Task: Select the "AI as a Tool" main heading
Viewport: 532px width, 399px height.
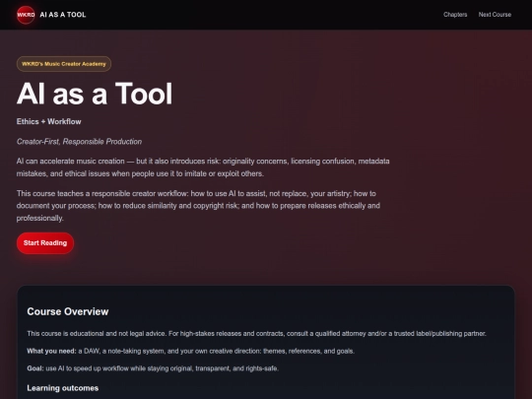Action: (x=95, y=94)
